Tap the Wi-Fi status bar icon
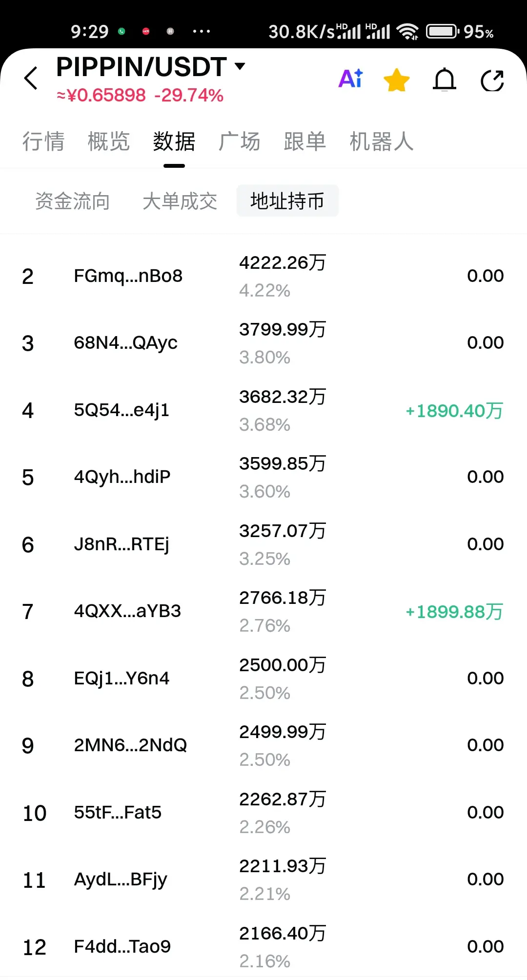This screenshot has width=527, height=980. (x=407, y=32)
